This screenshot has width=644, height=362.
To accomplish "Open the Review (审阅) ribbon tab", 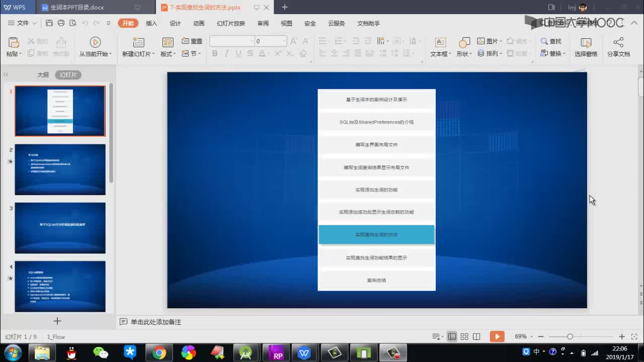I will pyautogui.click(x=263, y=23).
